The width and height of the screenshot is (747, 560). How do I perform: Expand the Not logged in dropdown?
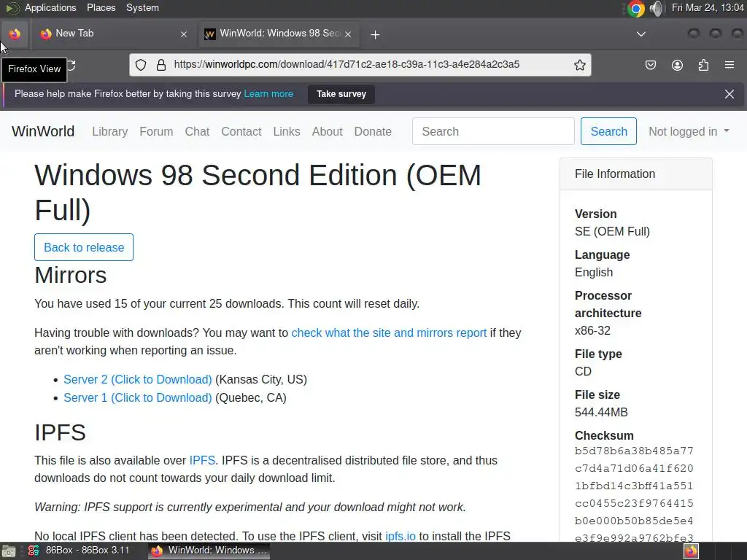[689, 131]
